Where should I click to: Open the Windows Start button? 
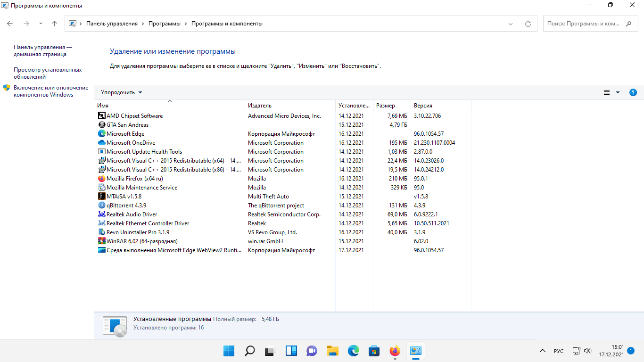click(x=229, y=351)
